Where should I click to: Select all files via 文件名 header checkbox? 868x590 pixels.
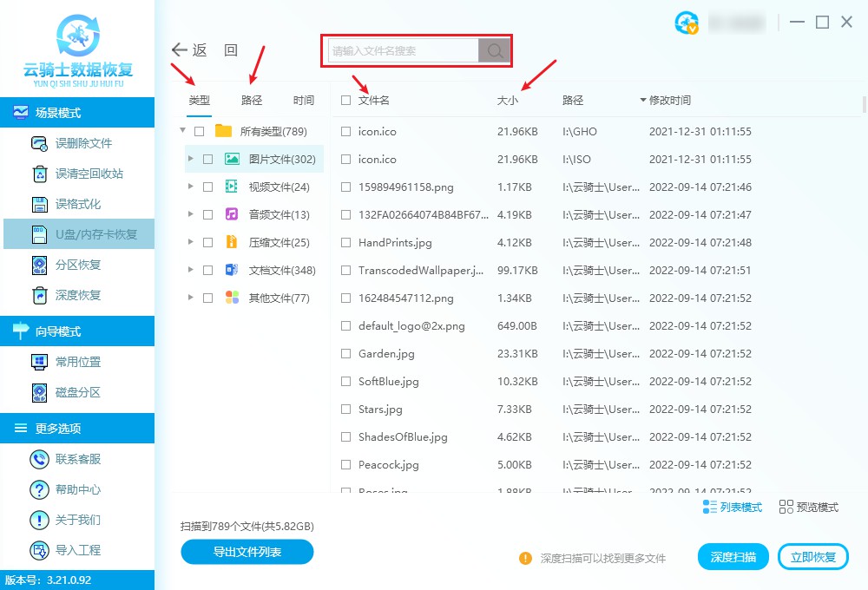tap(345, 100)
